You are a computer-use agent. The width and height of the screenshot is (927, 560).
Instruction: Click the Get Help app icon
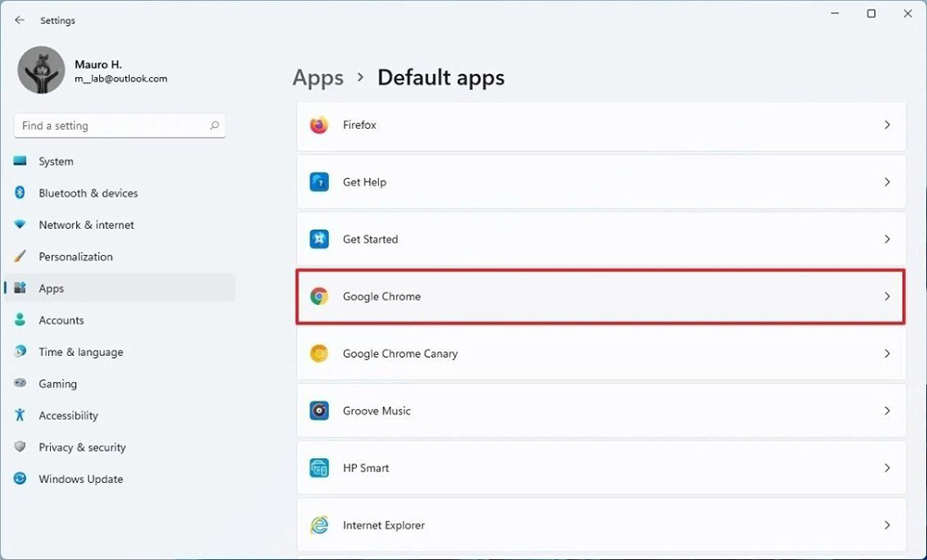tap(319, 182)
